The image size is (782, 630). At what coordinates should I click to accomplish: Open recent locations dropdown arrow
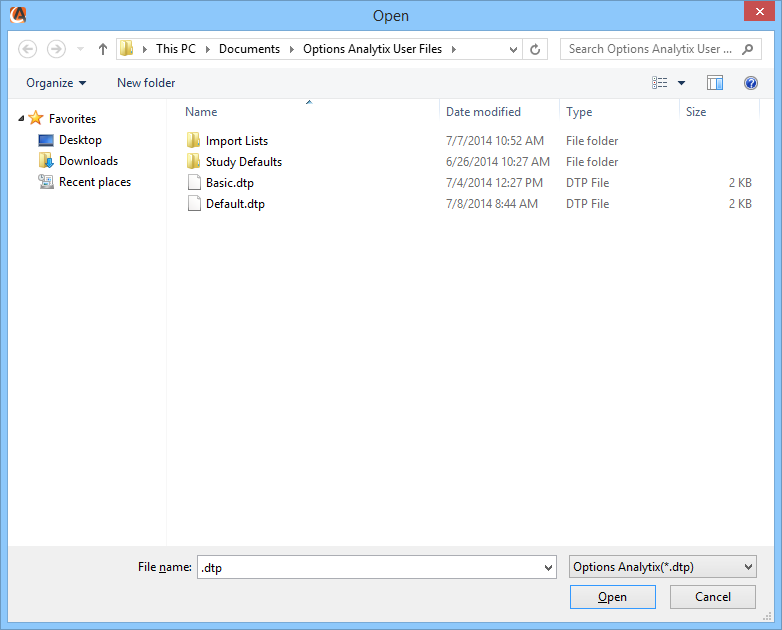(x=80, y=49)
